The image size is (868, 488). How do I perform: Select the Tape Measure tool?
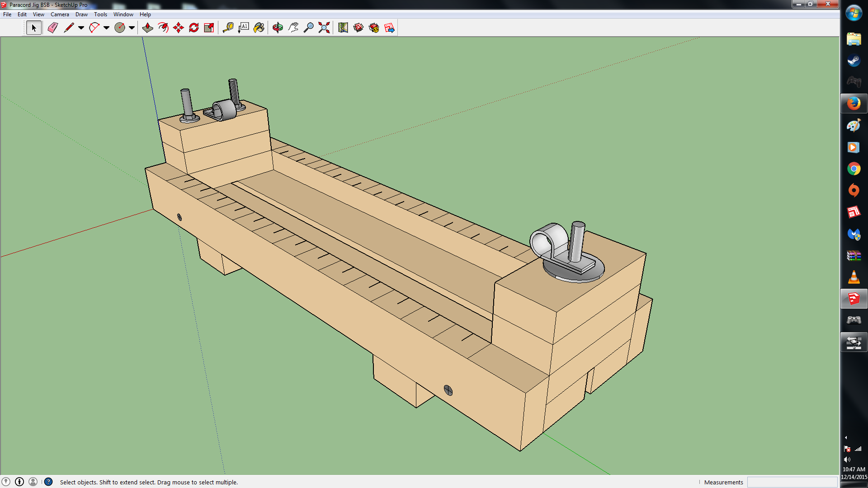[x=228, y=28]
